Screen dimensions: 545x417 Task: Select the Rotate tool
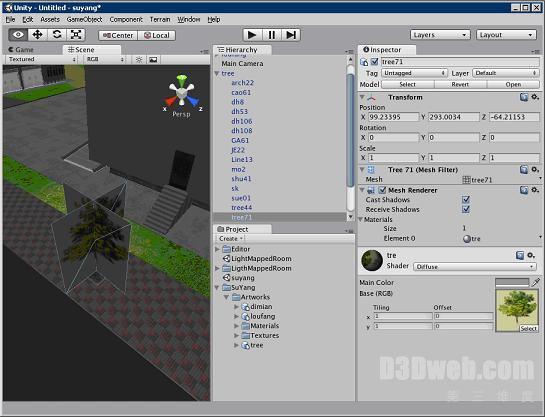tap(57, 35)
